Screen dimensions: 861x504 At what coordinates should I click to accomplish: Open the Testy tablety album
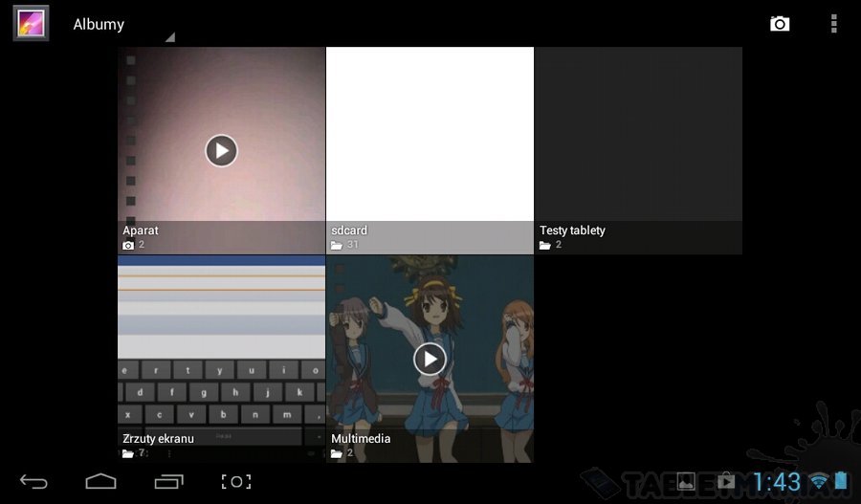pos(638,150)
